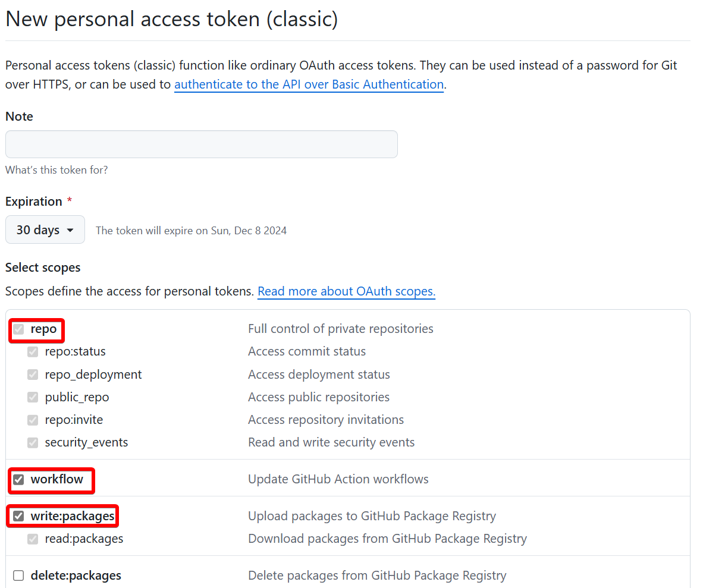Click the workflow scope label
The height and width of the screenshot is (588, 703).
point(57,479)
